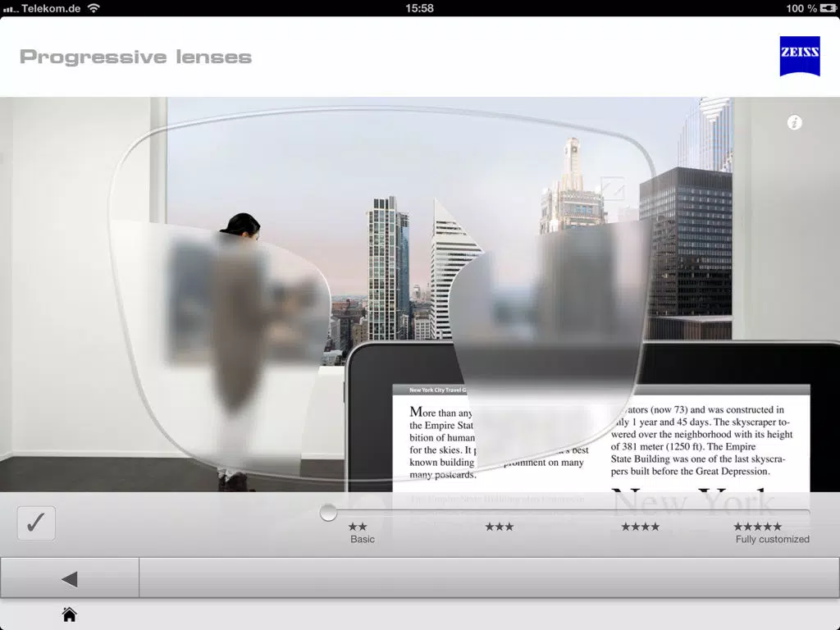This screenshot has height=630, width=840.
Task: Select the three-star lens level
Action: [x=500, y=527]
